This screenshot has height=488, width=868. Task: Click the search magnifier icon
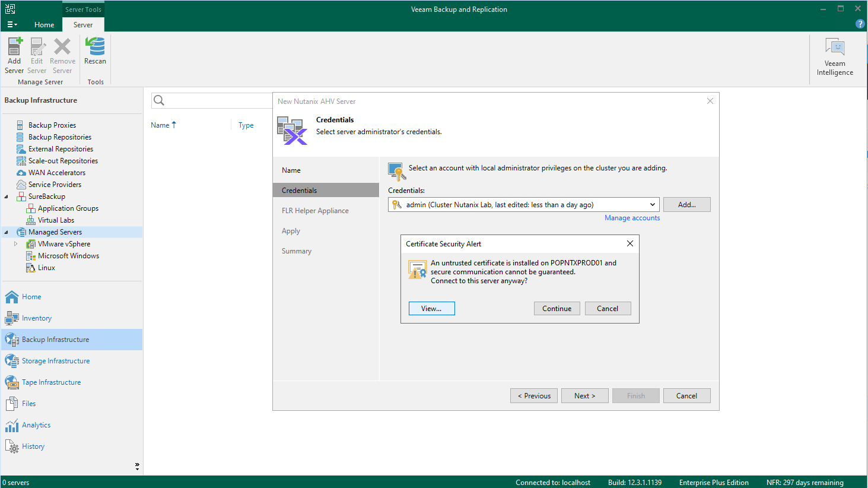(159, 100)
